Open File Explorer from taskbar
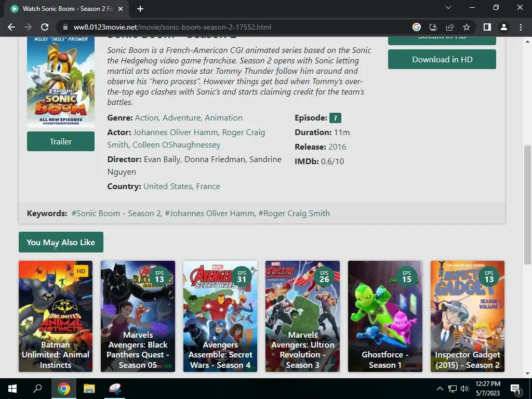The height and width of the screenshot is (399, 532). click(89, 389)
